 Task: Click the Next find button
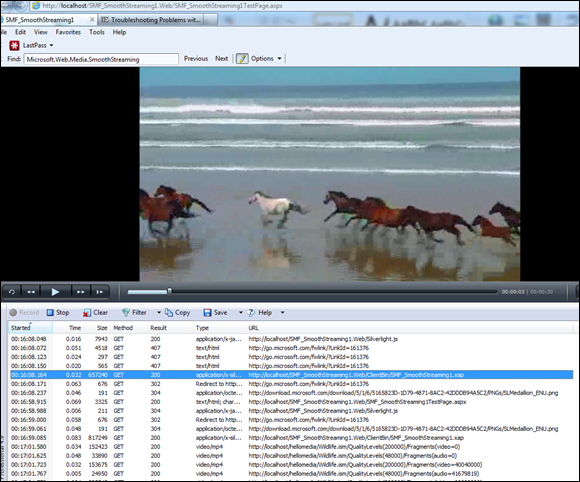tap(222, 58)
